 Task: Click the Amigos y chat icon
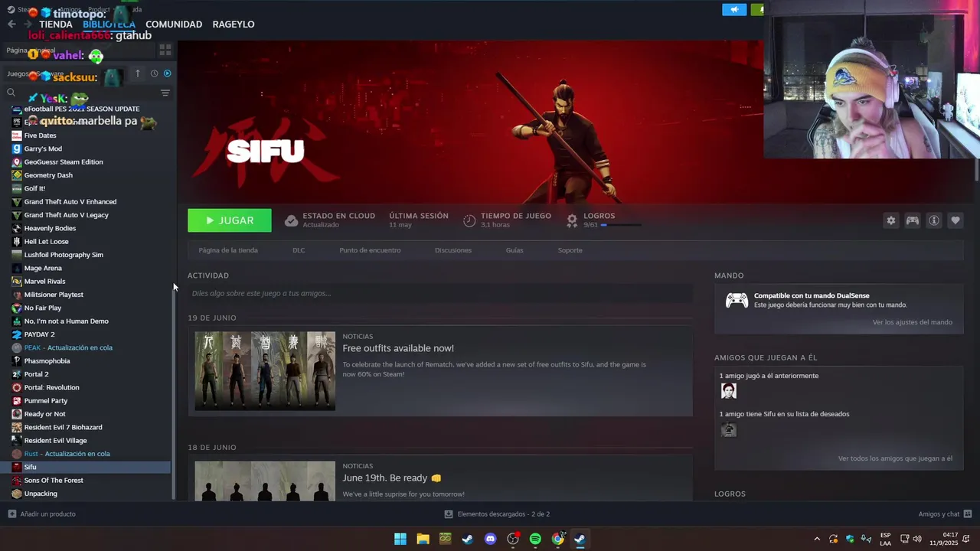point(968,514)
